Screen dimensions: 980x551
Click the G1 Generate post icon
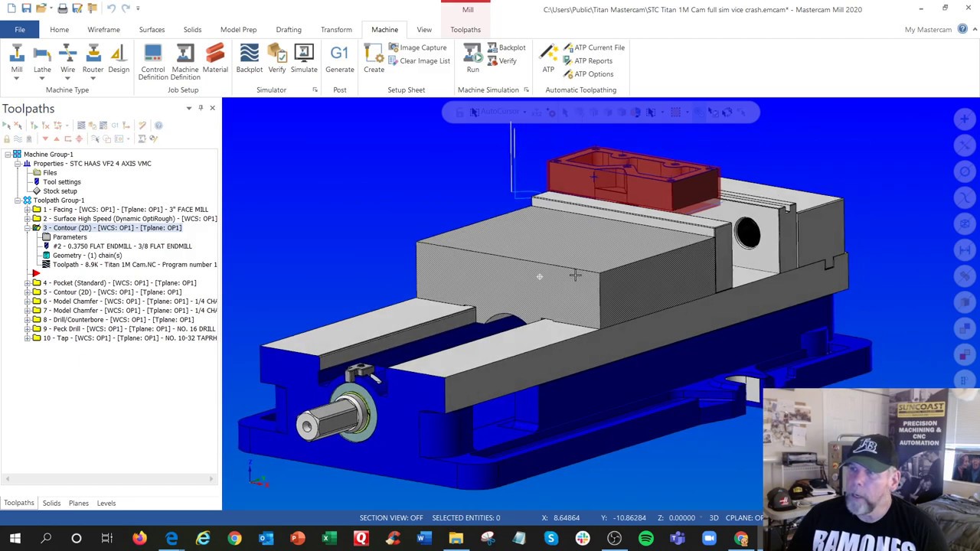[339, 60]
